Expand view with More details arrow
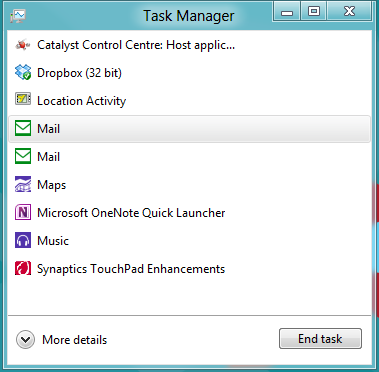 tap(25, 340)
